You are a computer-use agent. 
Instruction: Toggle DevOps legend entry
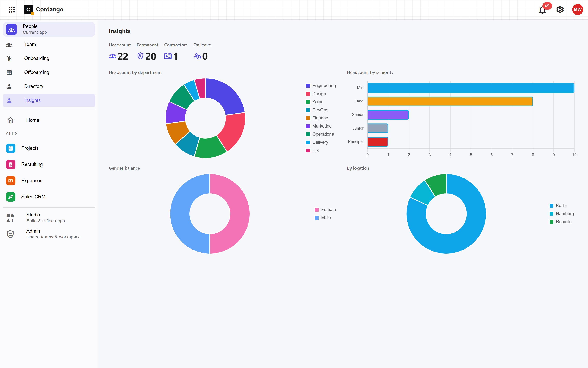pyautogui.click(x=317, y=110)
